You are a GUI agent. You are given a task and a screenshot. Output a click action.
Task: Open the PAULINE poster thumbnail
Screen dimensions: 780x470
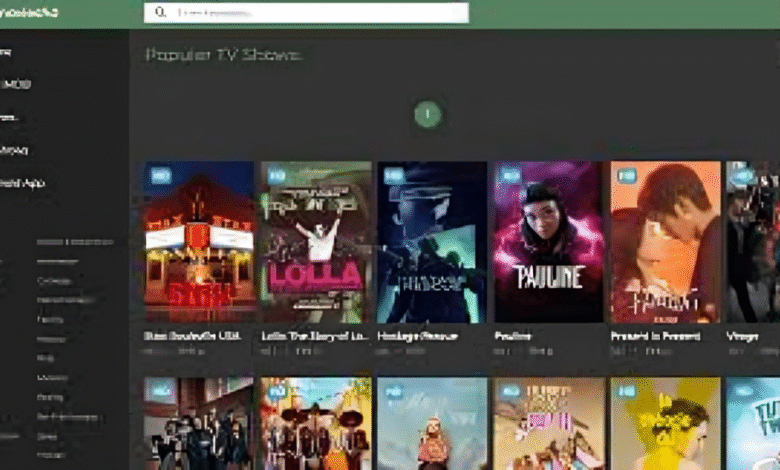coord(548,242)
